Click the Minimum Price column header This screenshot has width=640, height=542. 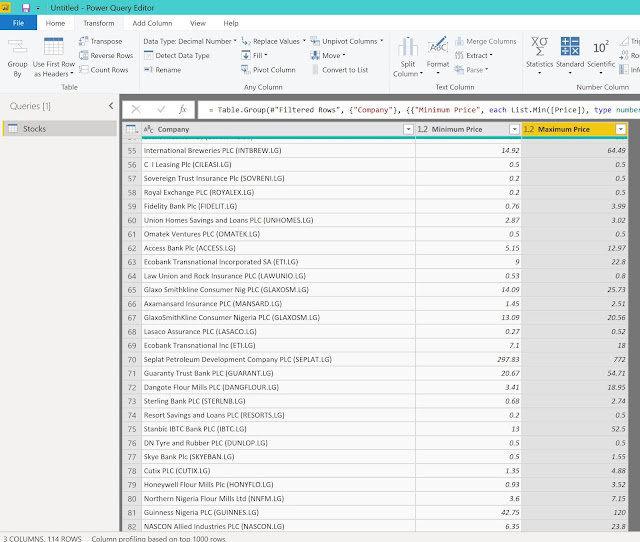(468, 129)
